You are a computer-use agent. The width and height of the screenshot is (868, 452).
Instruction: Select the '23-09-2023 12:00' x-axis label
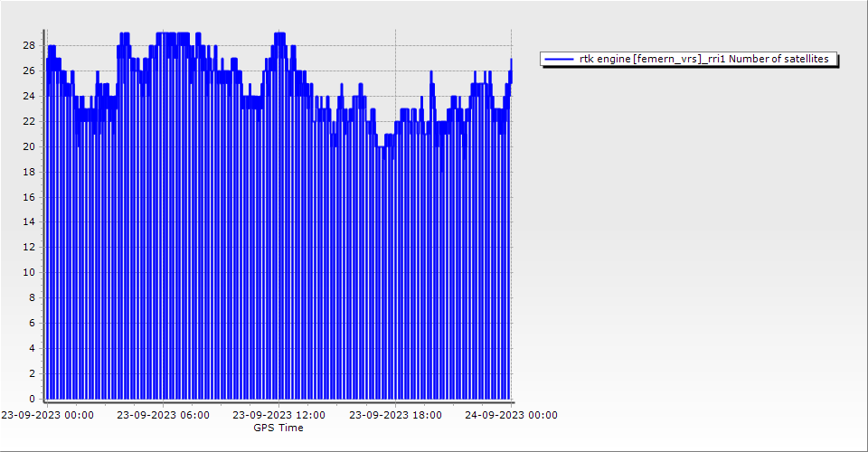tap(278, 415)
